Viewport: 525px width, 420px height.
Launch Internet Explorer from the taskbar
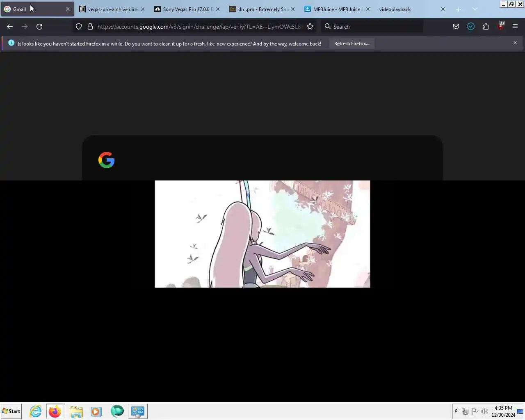point(36,411)
